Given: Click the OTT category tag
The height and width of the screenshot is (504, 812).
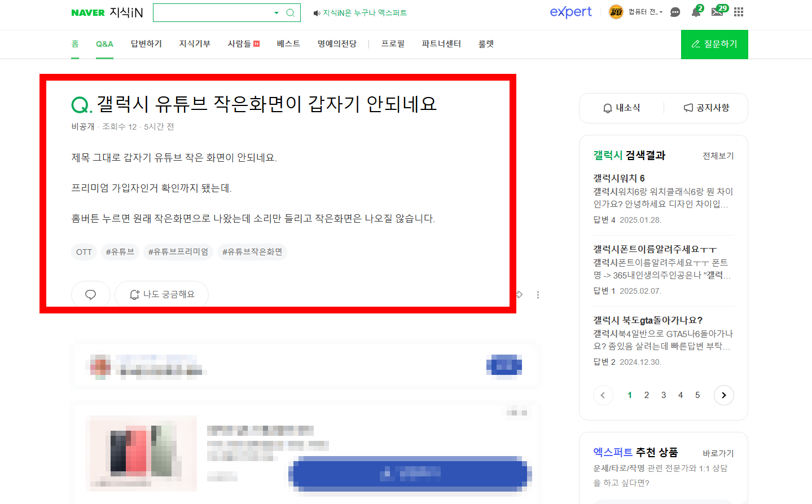Looking at the screenshot, I should point(84,252).
